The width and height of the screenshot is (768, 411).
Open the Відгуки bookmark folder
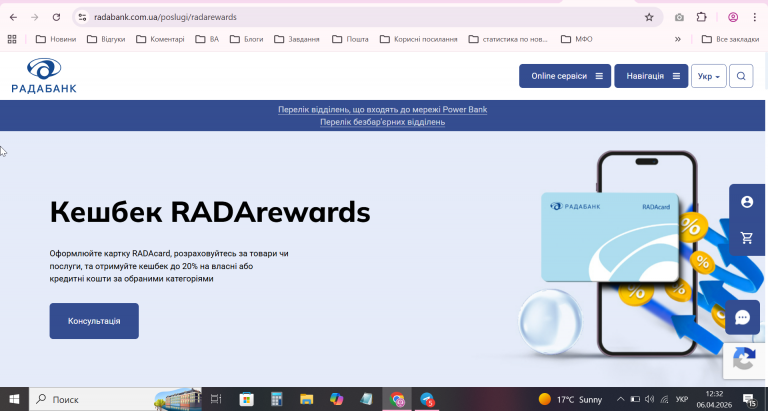(x=106, y=39)
